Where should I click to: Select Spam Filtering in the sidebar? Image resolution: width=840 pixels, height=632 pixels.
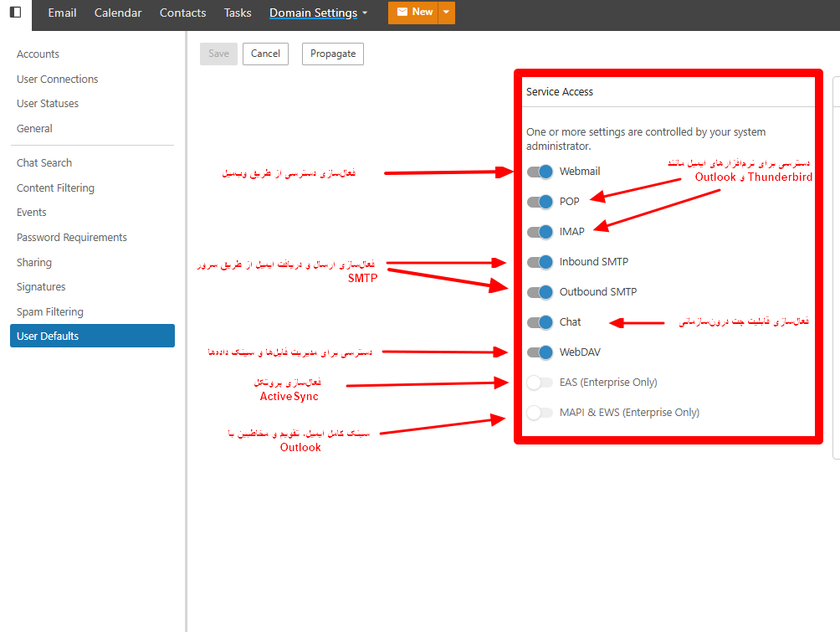coord(50,312)
